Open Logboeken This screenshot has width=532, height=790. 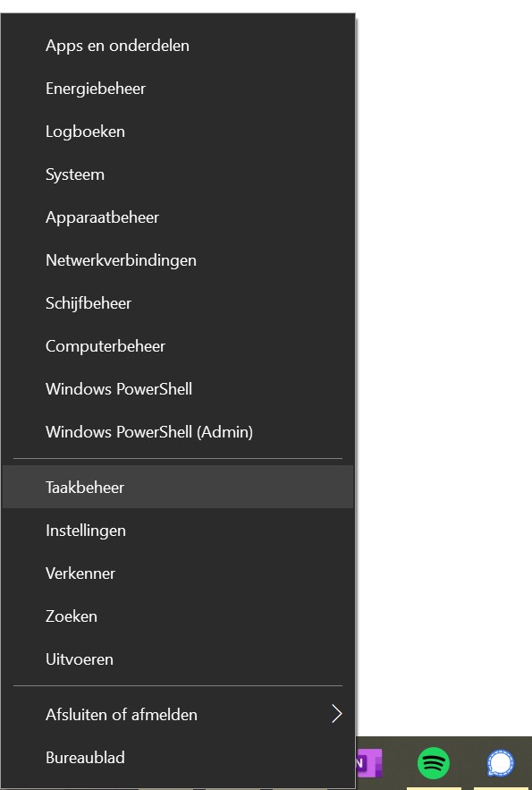tap(178, 132)
